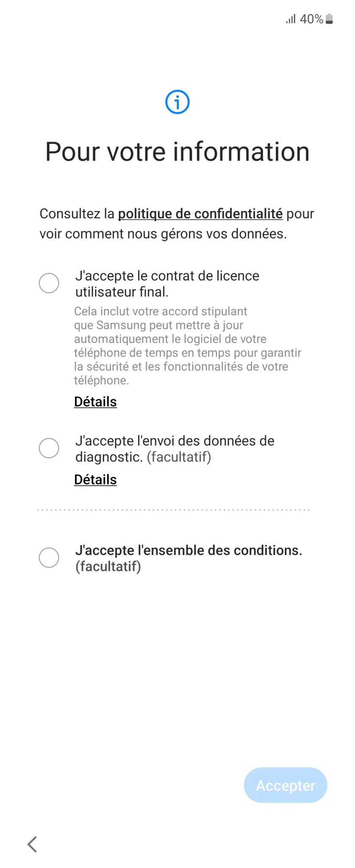Tap the battery icon in status bar
The height and width of the screenshot is (868, 355).
click(329, 19)
